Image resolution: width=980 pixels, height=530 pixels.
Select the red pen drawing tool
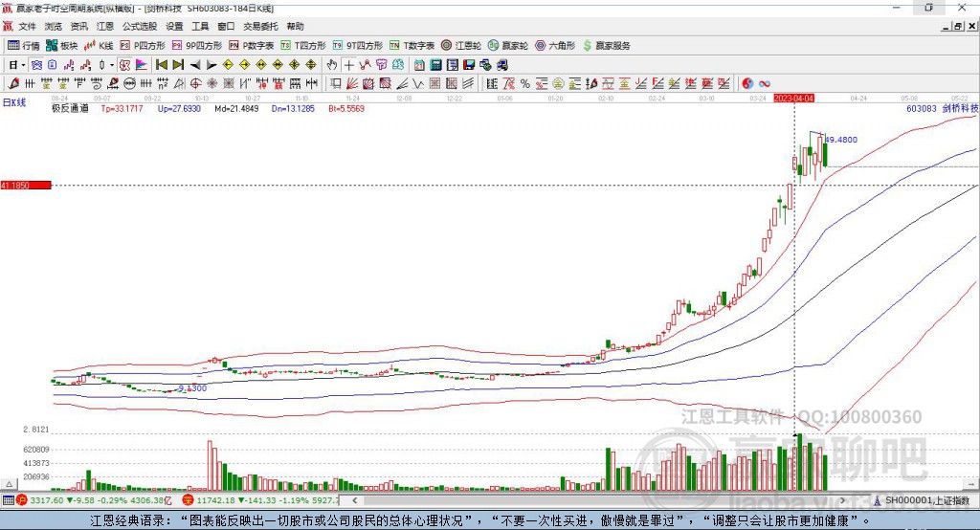(13, 84)
